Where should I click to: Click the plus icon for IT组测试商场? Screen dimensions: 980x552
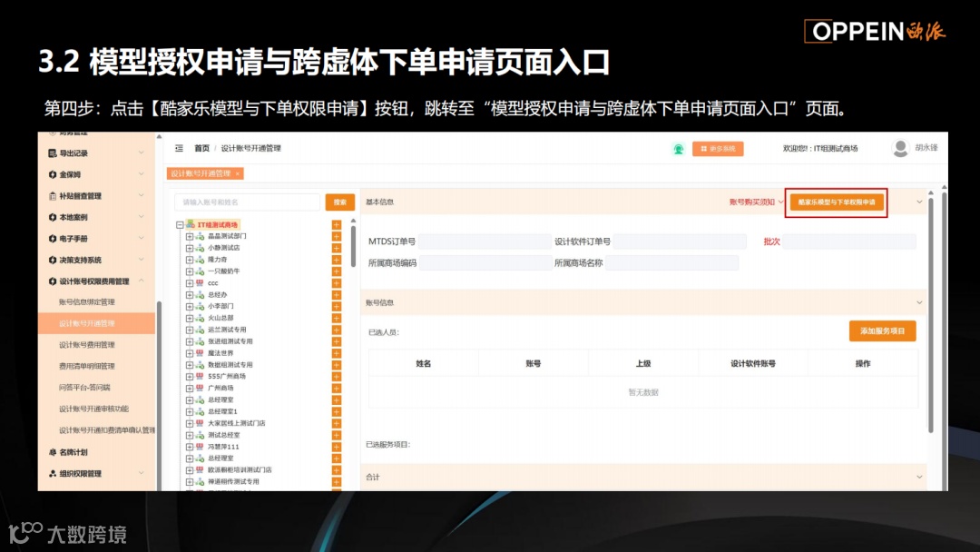(337, 224)
